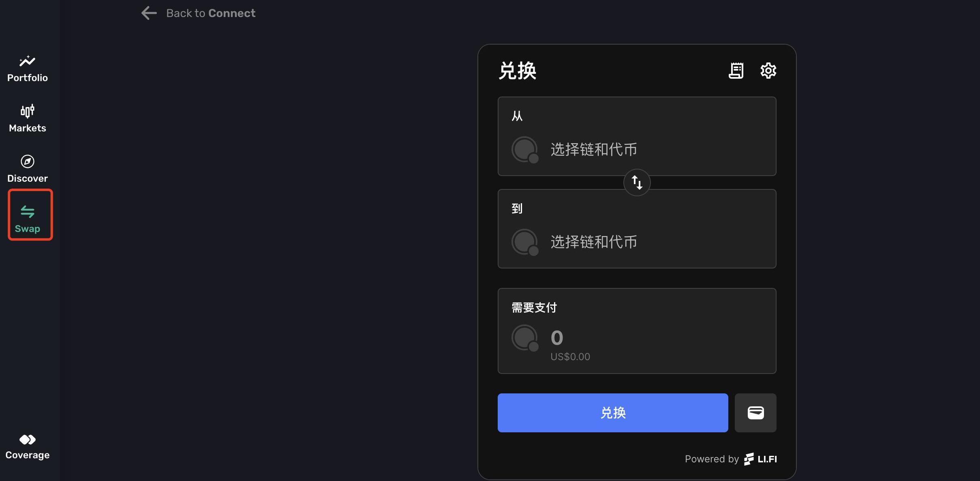Click the back arrow icon
Image resolution: width=980 pixels, height=481 pixels.
pos(149,13)
